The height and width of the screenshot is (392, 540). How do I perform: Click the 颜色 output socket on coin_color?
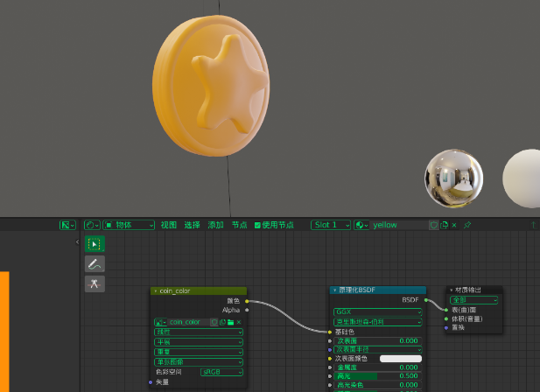click(x=247, y=301)
